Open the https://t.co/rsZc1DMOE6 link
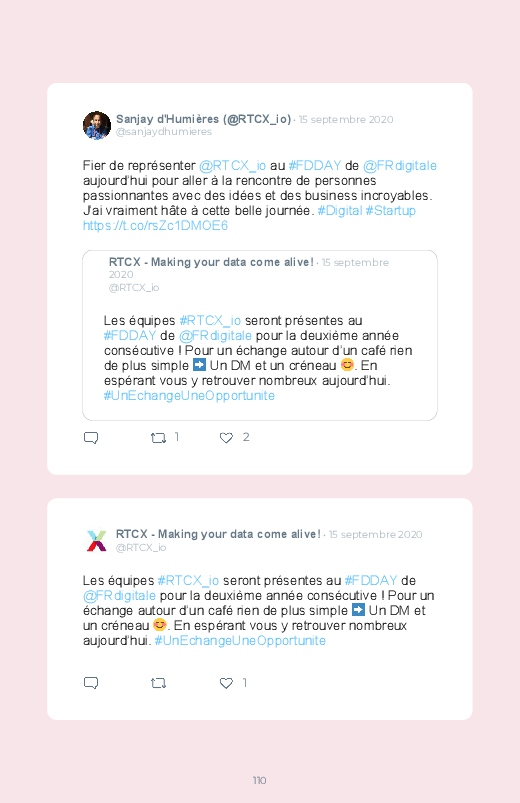 point(155,226)
